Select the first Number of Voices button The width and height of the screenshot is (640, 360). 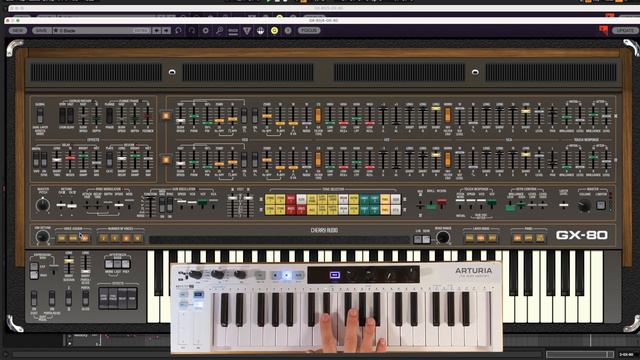pos(103,238)
